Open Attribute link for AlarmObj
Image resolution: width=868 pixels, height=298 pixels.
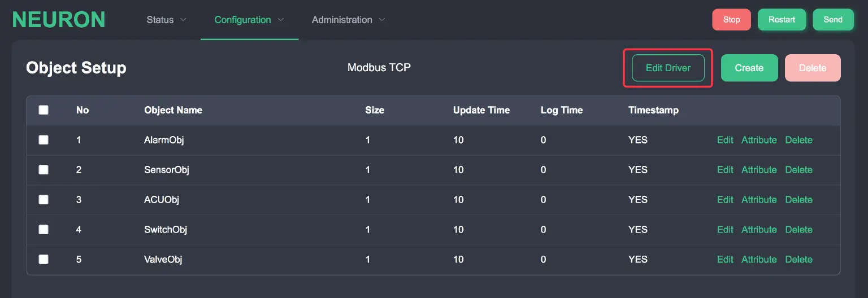click(759, 140)
